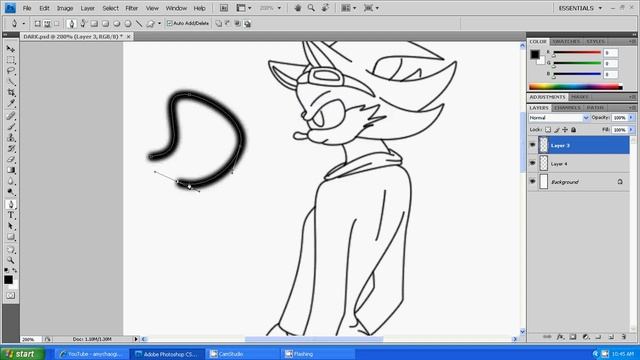
Task: Toggle lock image pixels
Action: click(557, 130)
